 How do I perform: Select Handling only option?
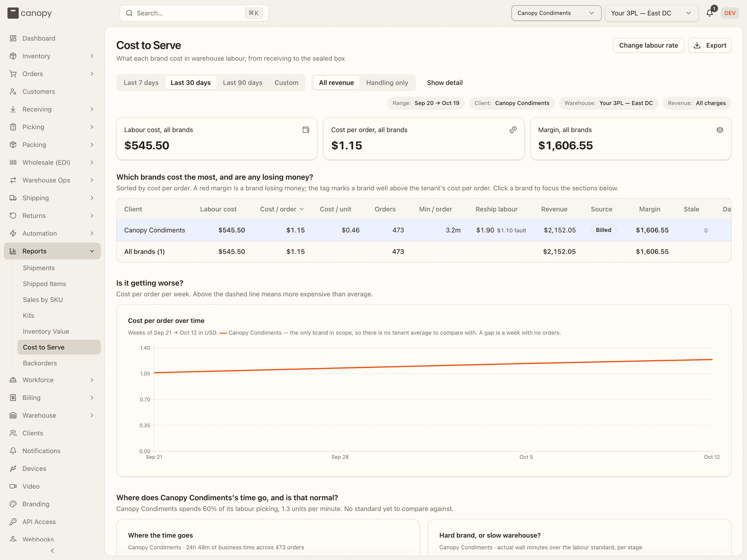[x=387, y=83]
